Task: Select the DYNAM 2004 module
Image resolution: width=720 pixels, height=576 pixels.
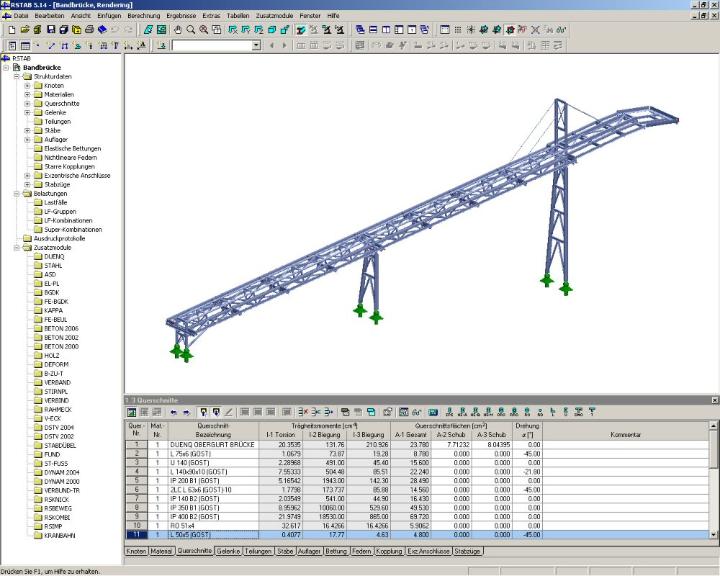Action: coord(62,473)
